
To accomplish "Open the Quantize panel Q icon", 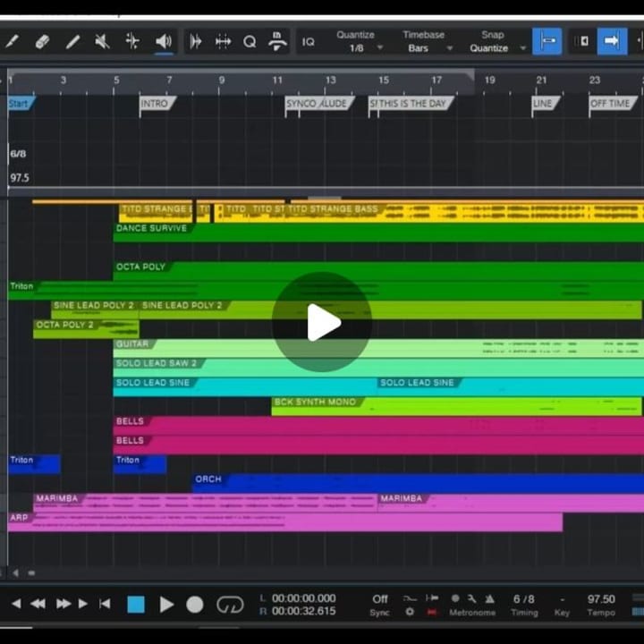I will [x=250, y=41].
